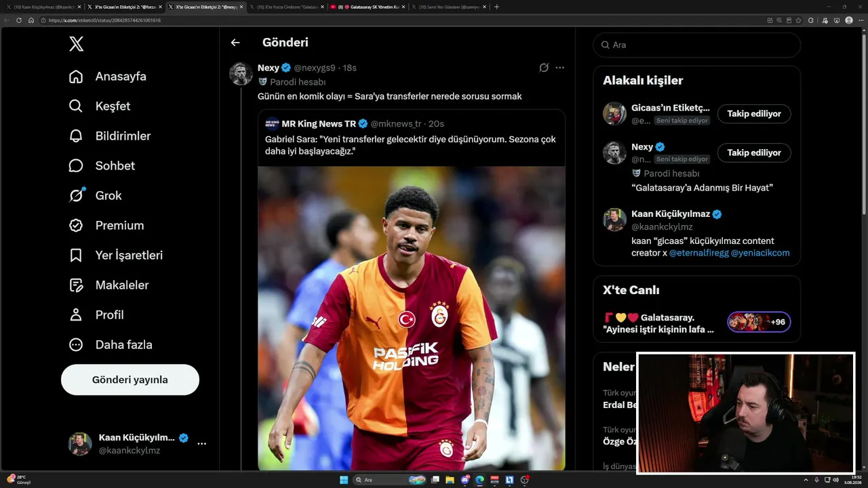Click the browser back button
Viewport: 868px width, 488px height.
tap(7, 20)
